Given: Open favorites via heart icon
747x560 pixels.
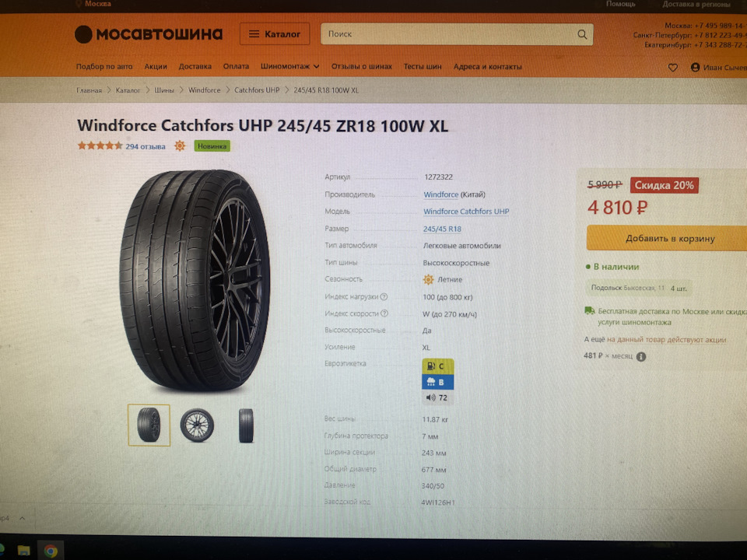Looking at the screenshot, I should (672, 68).
